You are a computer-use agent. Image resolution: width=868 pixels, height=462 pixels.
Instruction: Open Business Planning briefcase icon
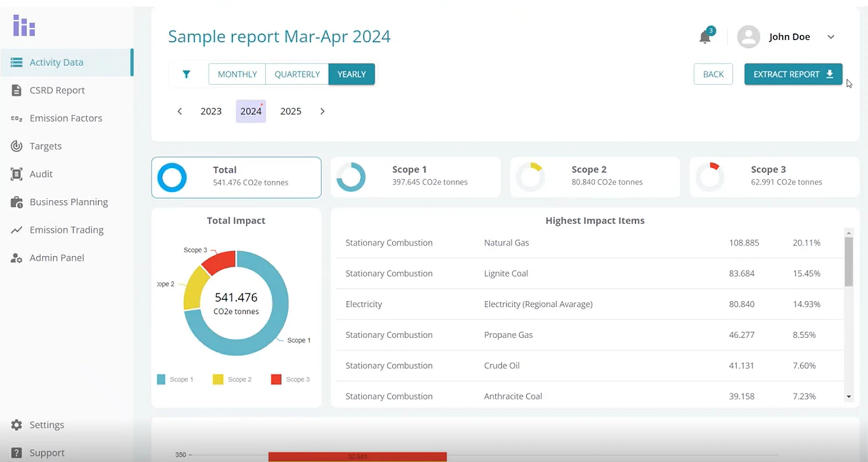tap(16, 202)
